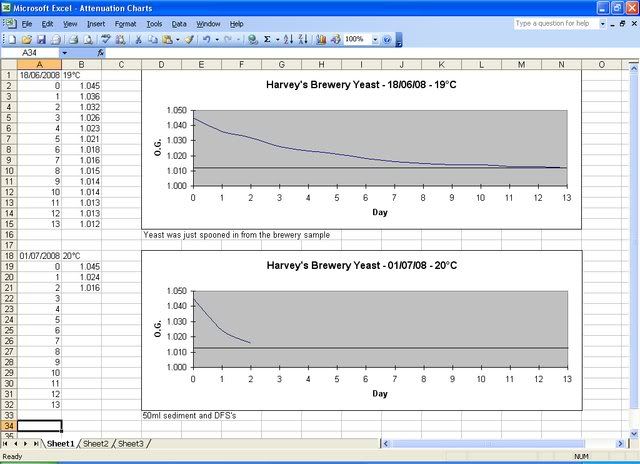Click the Research icon

120,40
